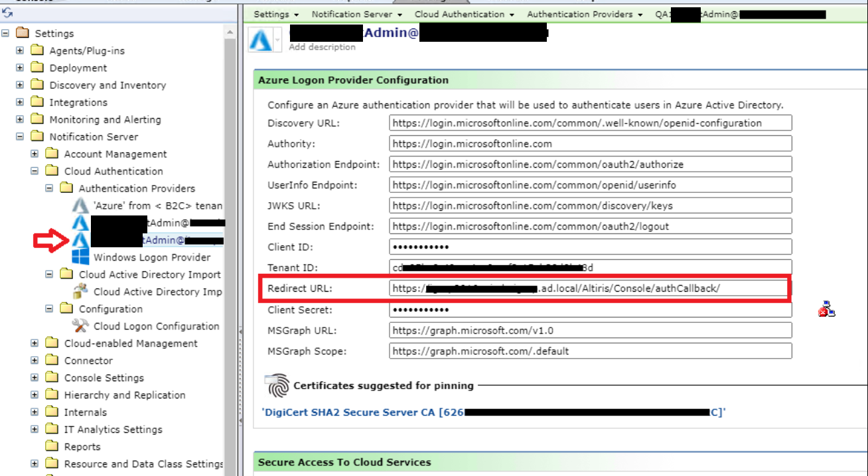The height and width of the screenshot is (476, 868).
Task: Click the Notification Server folder icon
Action: pyautogui.click(x=37, y=137)
